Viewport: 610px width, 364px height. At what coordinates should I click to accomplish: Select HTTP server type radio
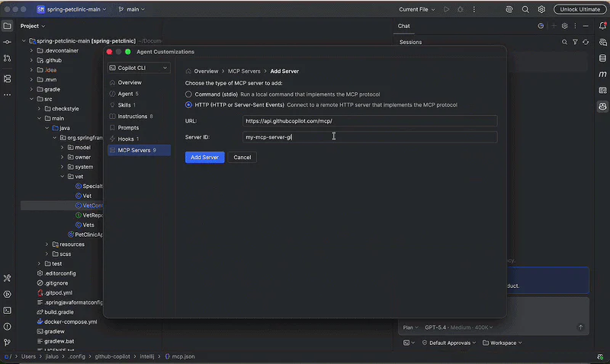point(188,105)
